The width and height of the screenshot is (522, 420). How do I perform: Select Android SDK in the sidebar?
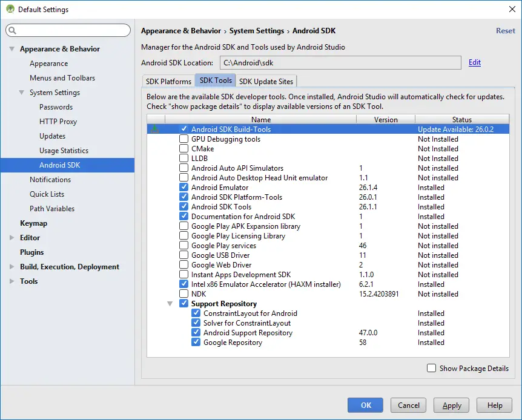[67, 165]
